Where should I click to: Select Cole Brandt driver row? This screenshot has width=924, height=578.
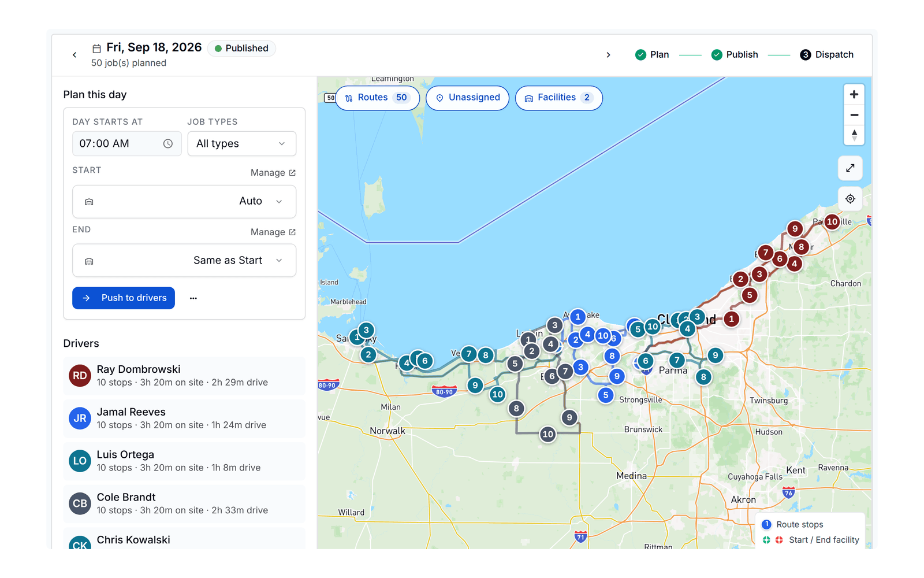tap(184, 504)
